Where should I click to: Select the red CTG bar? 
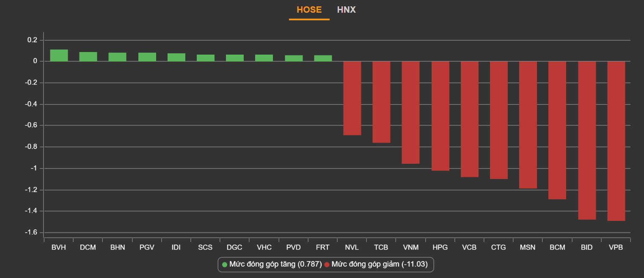(498, 120)
